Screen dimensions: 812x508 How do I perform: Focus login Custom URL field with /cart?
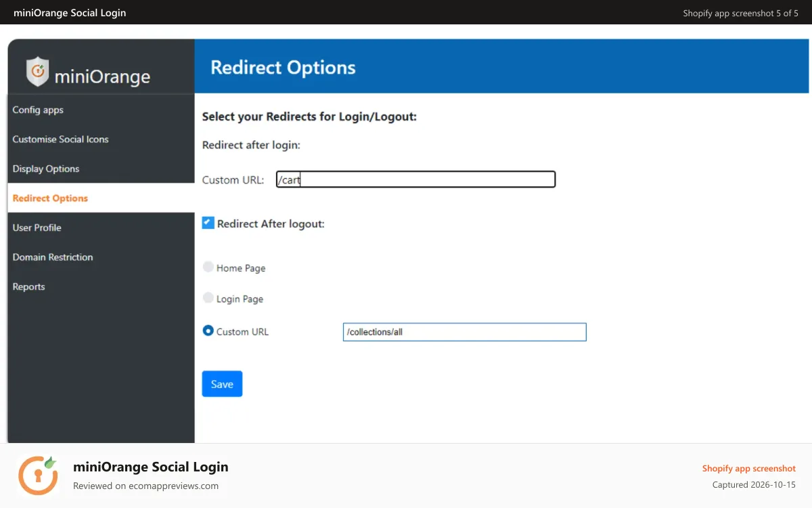[415, 179]
